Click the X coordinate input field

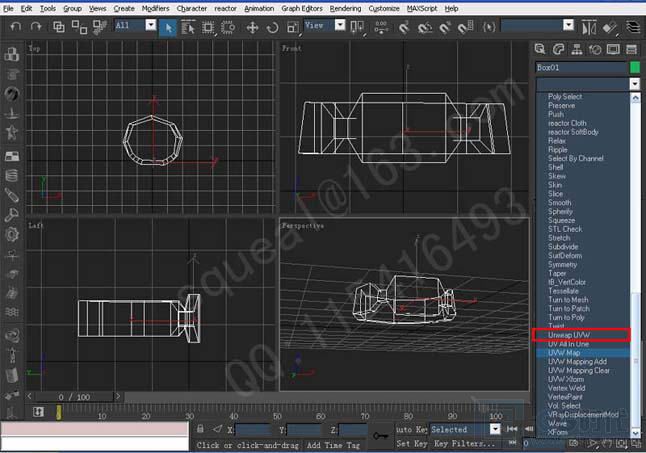[x=253, y=430]
